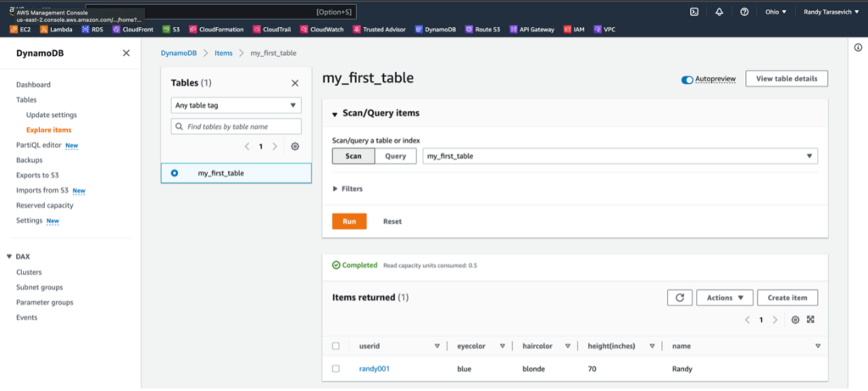Image resolution: width=868 pixels, height=391 pixels.
Task: Open the CloudFormation service shortcut
Action: [x=216, y=30]
